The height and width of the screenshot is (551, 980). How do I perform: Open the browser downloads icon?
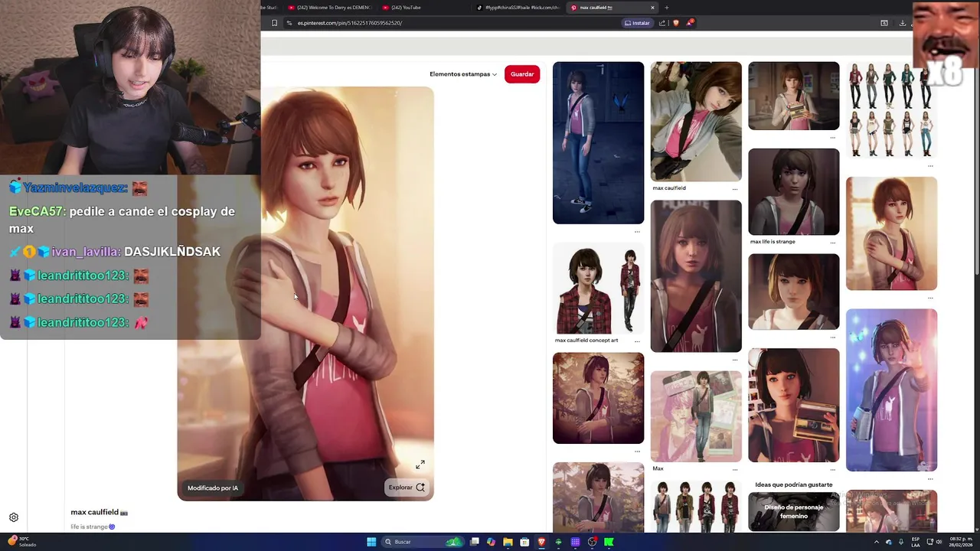(x=903, y=23)
